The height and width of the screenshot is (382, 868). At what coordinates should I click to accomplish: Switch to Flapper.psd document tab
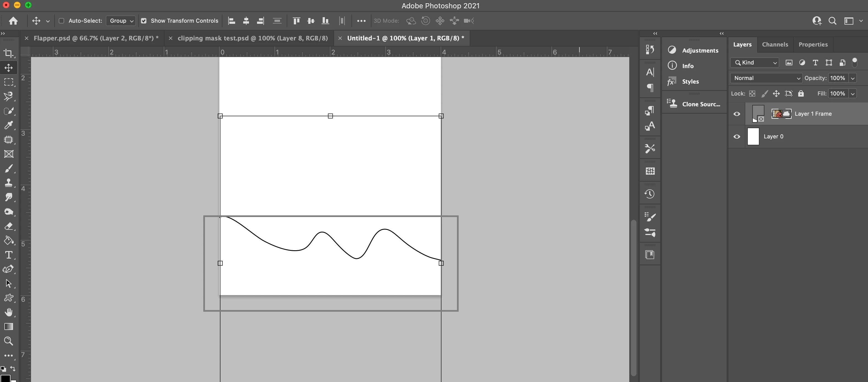(96, 38)
